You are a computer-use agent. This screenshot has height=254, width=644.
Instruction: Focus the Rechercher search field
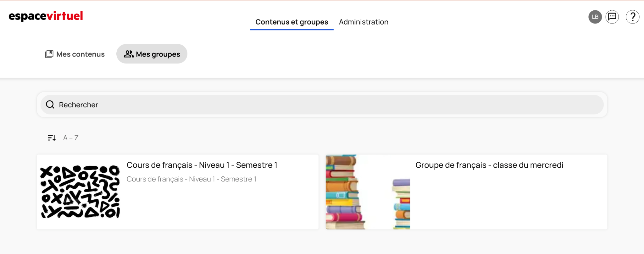[x=322, y=105]
